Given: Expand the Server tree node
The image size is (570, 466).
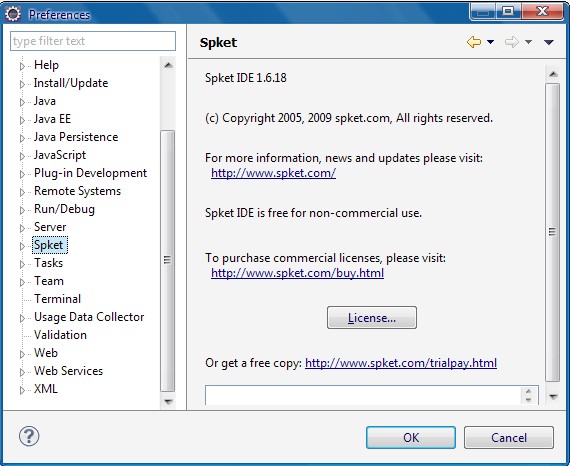Looking at the screenshot, I should (22, 228).
